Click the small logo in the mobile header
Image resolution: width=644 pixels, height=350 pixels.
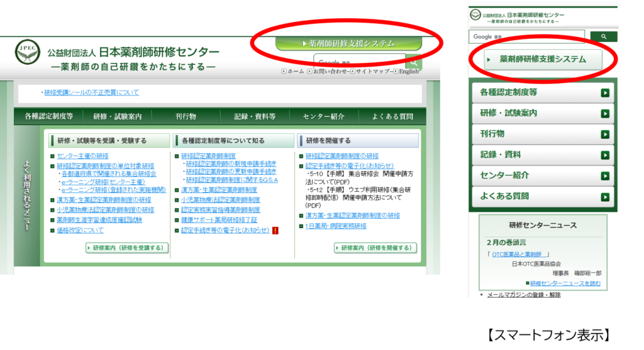[477, 15]
